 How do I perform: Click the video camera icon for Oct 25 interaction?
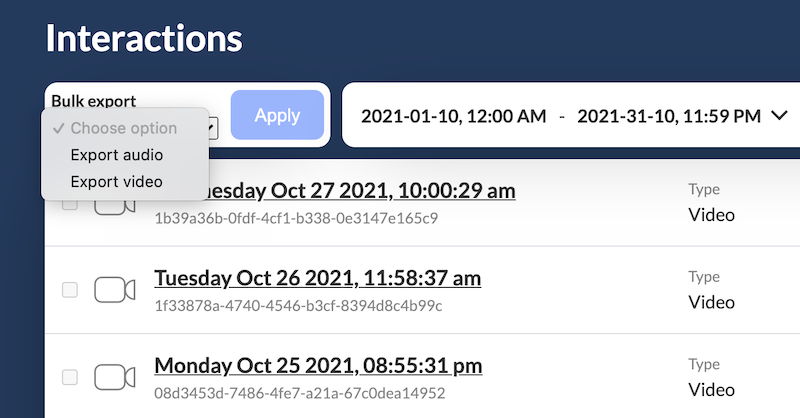click(x=115, y=377)
